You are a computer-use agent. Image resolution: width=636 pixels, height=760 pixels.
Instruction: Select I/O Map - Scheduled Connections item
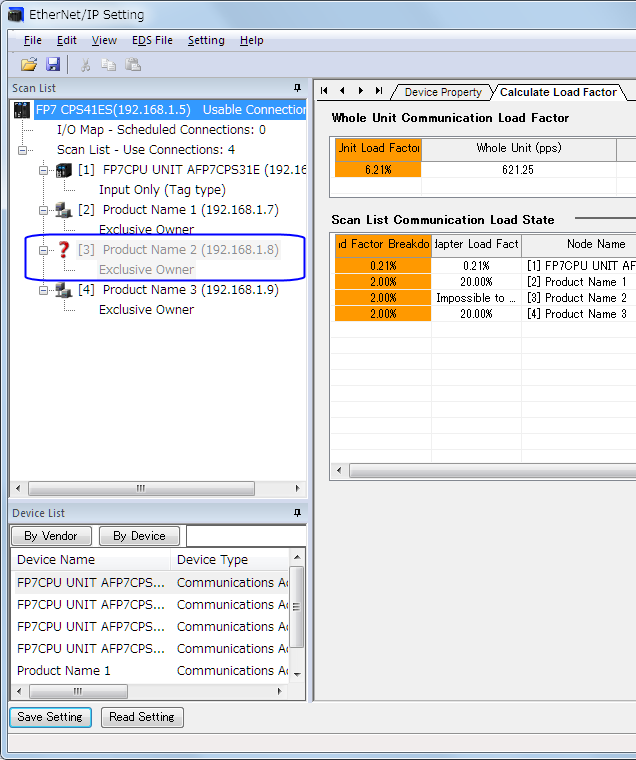coord(160,130)
